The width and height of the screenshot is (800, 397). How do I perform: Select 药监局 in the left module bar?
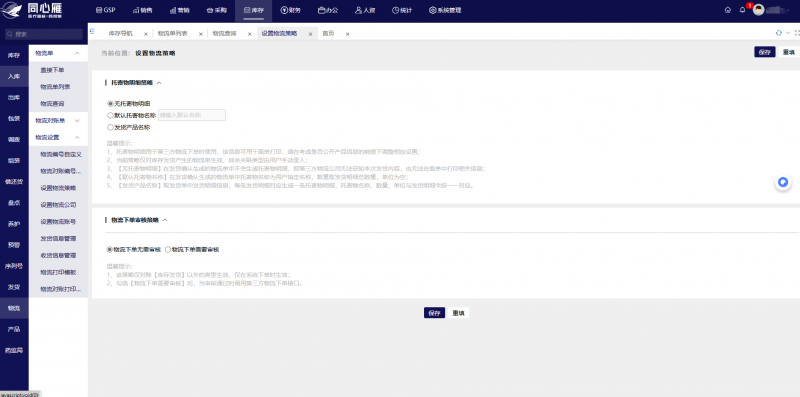(14, 351)
